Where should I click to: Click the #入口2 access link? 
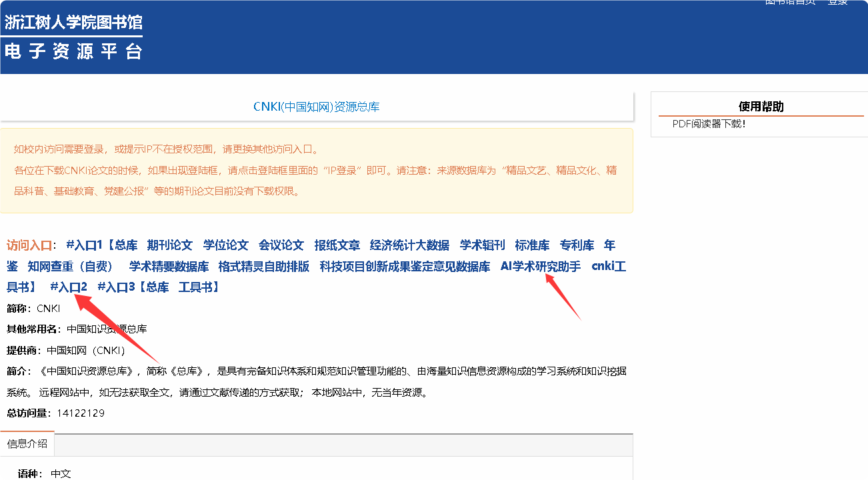[69, 287]
